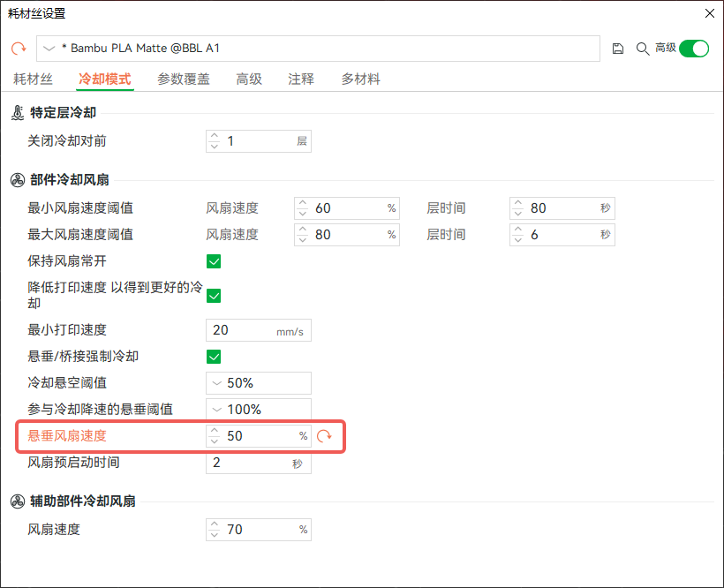The height and width of the screenshot is (588, 724).
Task: Switch to the 多材料 tab
Action: point(360,79)
